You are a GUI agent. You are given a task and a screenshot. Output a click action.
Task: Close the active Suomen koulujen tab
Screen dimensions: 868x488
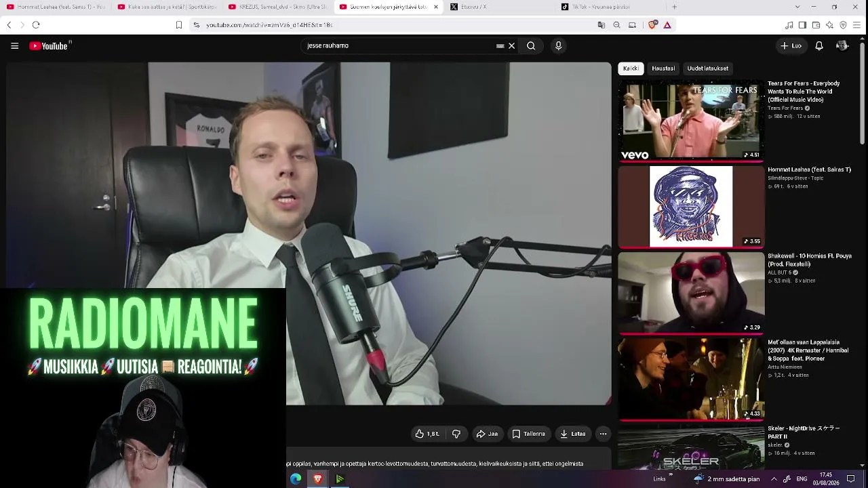pos(435,7)
